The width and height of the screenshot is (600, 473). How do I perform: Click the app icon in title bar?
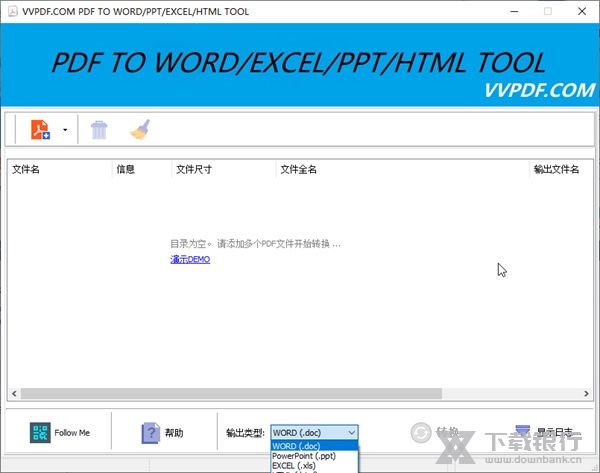pyautogui.click(x=13, y=11)
